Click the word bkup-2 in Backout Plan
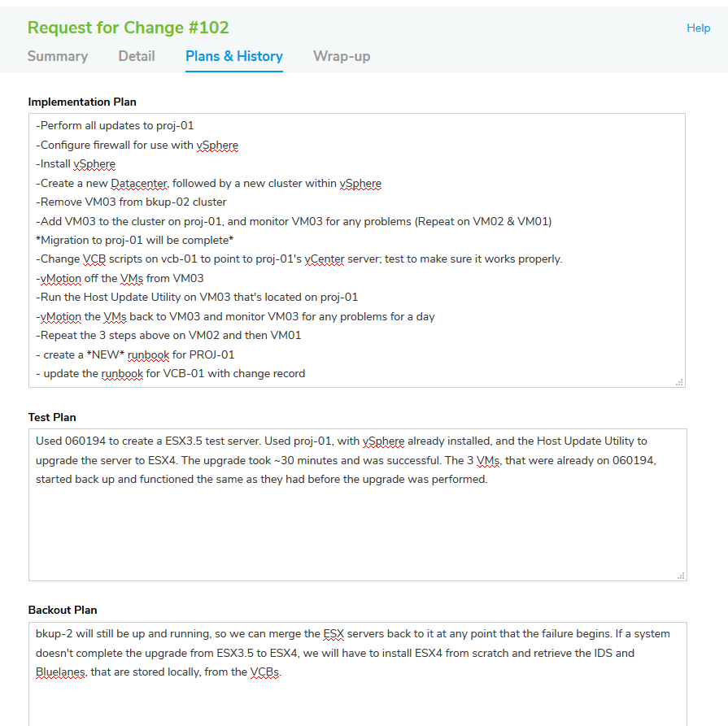 click(x=54, y=633)
